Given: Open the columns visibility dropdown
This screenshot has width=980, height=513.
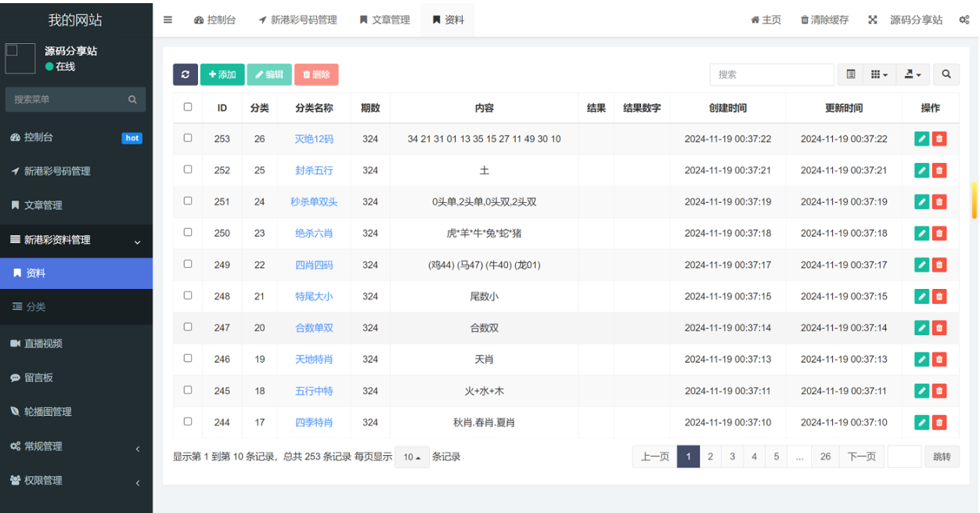Looking at the screenshot, I should click(880, 74).
